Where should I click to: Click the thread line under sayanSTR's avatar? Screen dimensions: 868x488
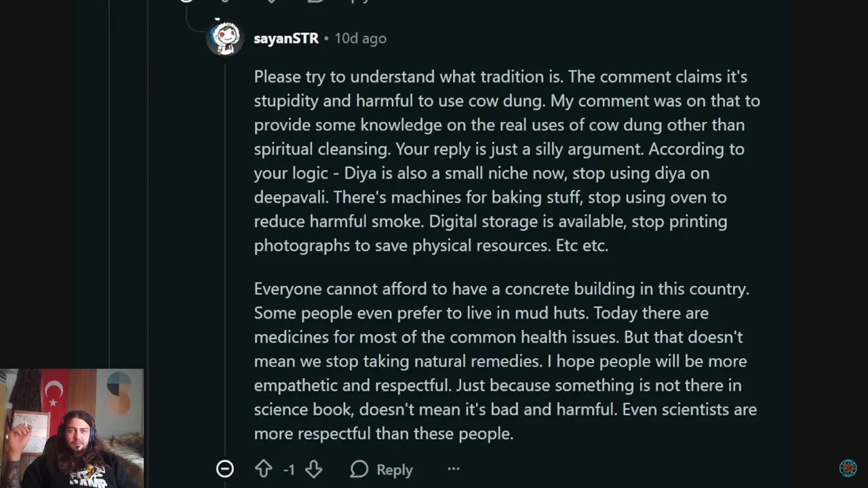(225, 258)
